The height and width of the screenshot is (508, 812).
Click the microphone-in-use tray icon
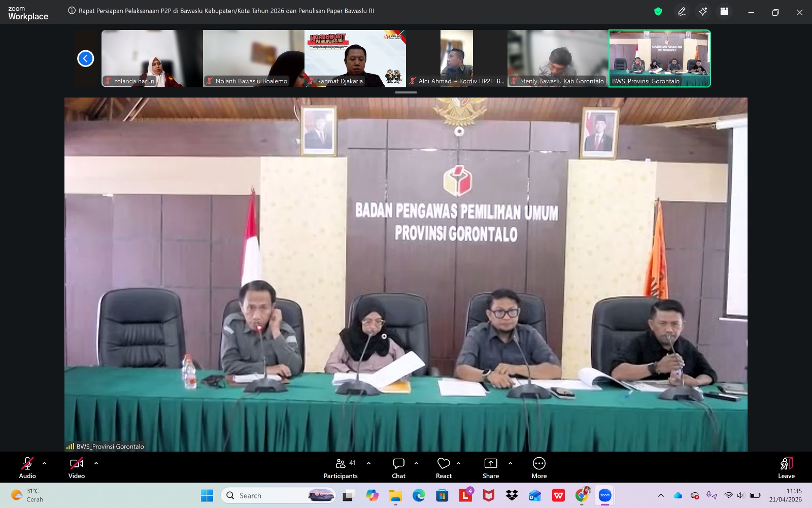click(x=712, y=495)
